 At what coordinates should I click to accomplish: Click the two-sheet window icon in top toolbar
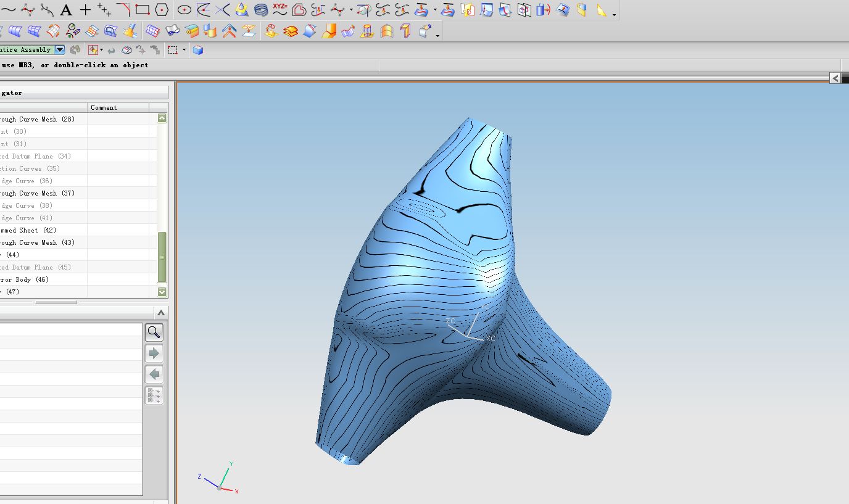(x=468, y=10)
